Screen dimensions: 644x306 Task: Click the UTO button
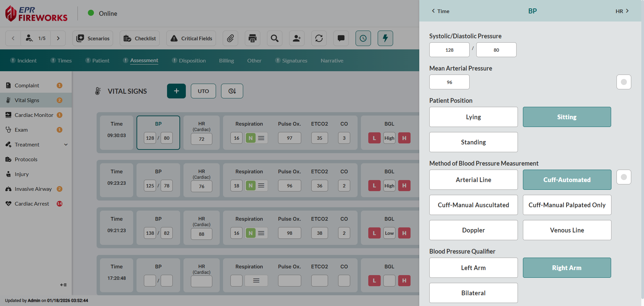pyautogui.click(x=203, y=91)
